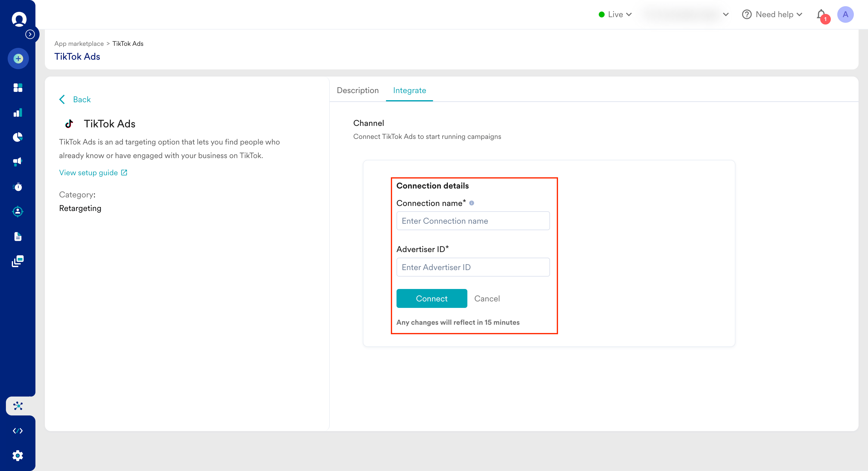Click the Connect button
The width and height of the screenshot is (868, 471).
432,298
